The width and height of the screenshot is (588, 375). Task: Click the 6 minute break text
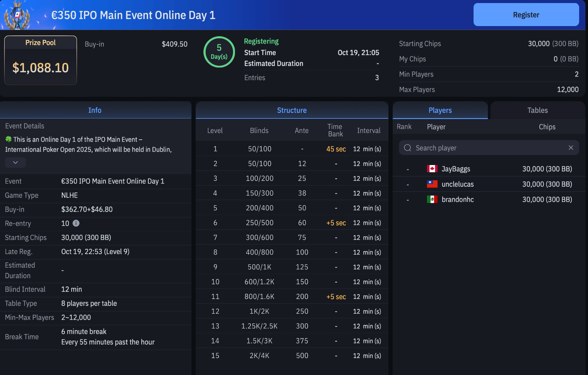coord(84,331)
